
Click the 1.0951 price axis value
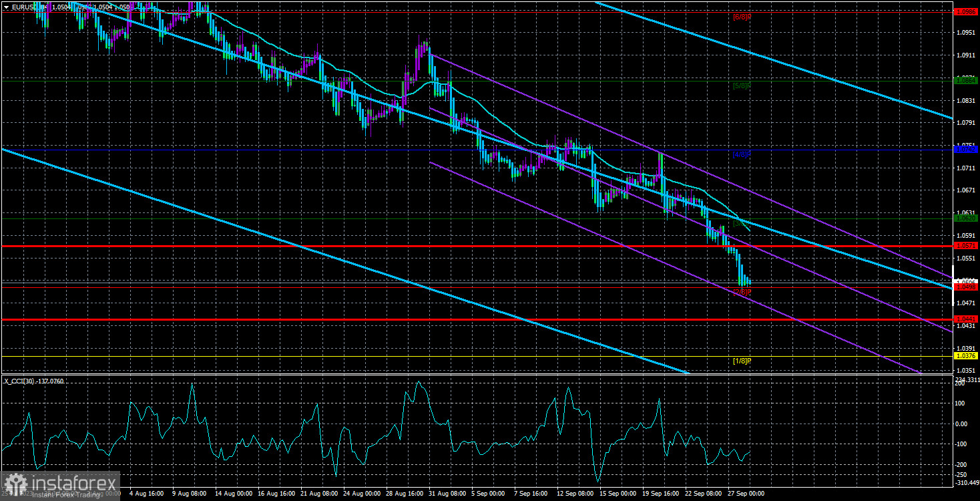(x=966, y=32)
